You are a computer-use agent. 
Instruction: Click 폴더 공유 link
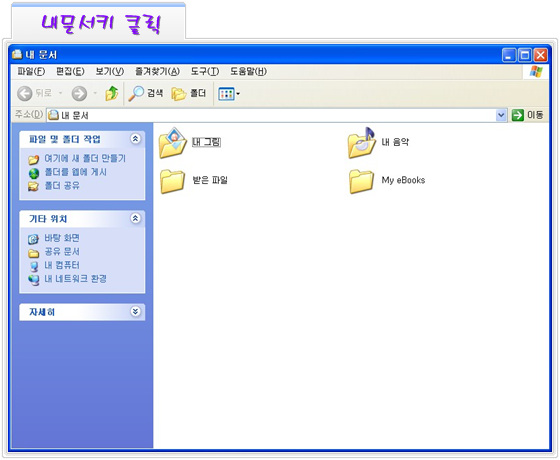[x=62, y=186]
